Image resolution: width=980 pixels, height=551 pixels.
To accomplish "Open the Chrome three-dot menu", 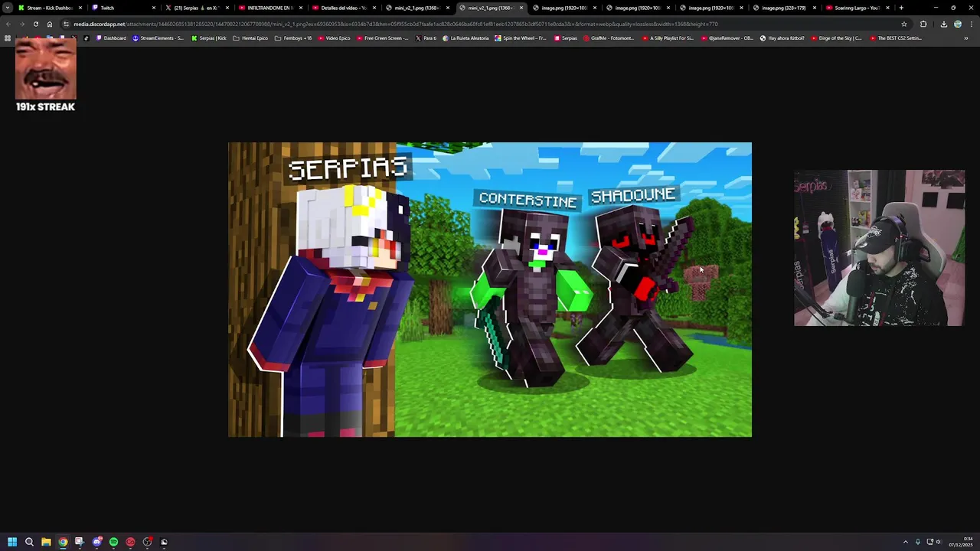I will point(971,24).
